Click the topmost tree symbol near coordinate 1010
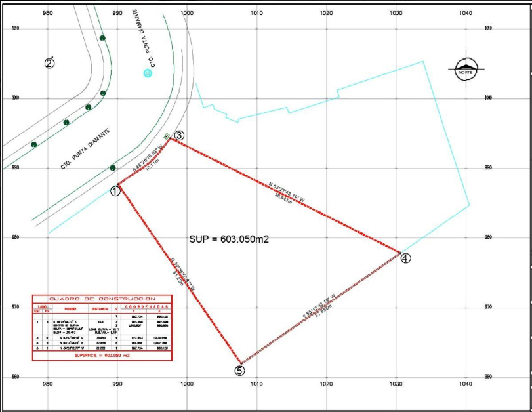532x412 pixels. pyautogui.click(x=103, y=37)
